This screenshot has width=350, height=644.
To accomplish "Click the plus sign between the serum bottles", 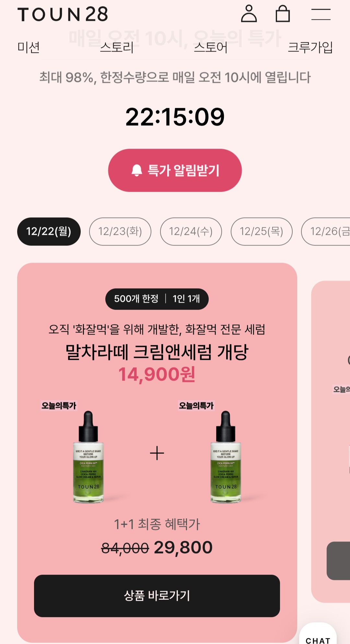I will (x=157, y=453).
